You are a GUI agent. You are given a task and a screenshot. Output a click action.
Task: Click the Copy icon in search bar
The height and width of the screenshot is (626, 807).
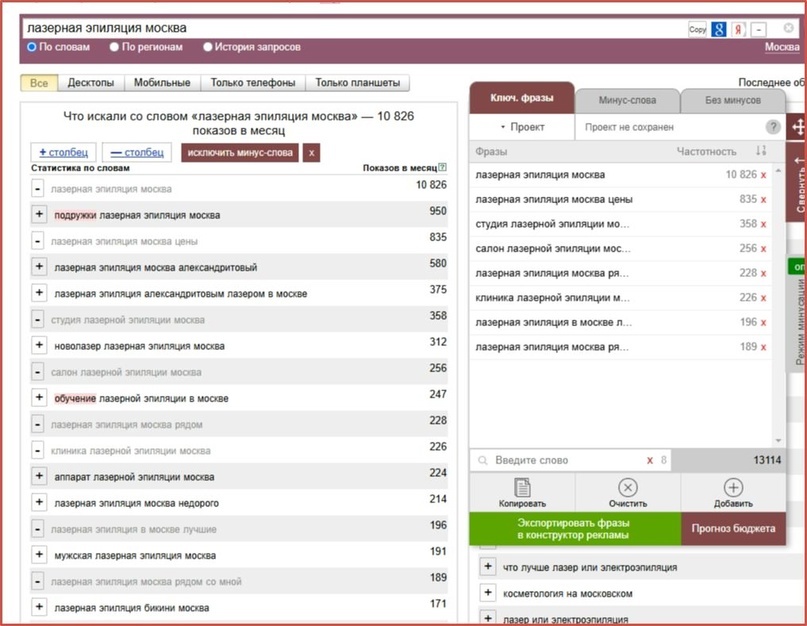point(697,29)
